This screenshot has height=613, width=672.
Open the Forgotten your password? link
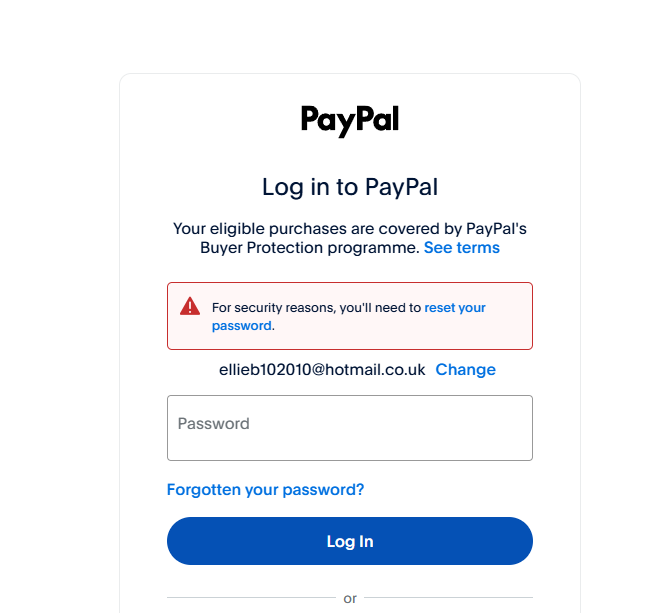click(x=265, y=490)
